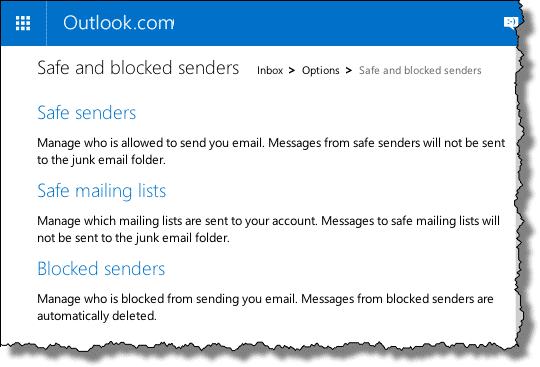Click the empty blue header bar area

pyautogui.click(x=338, y=23)
